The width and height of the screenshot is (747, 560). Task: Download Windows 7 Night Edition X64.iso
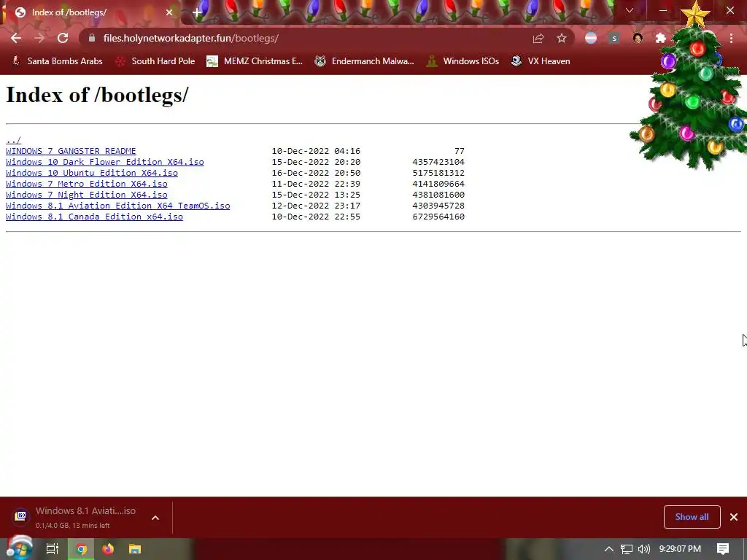87,195
